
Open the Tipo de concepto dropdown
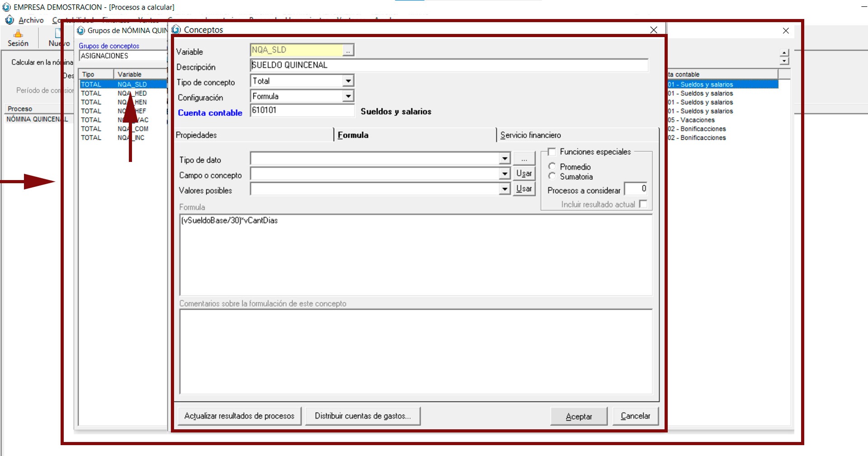348,81
